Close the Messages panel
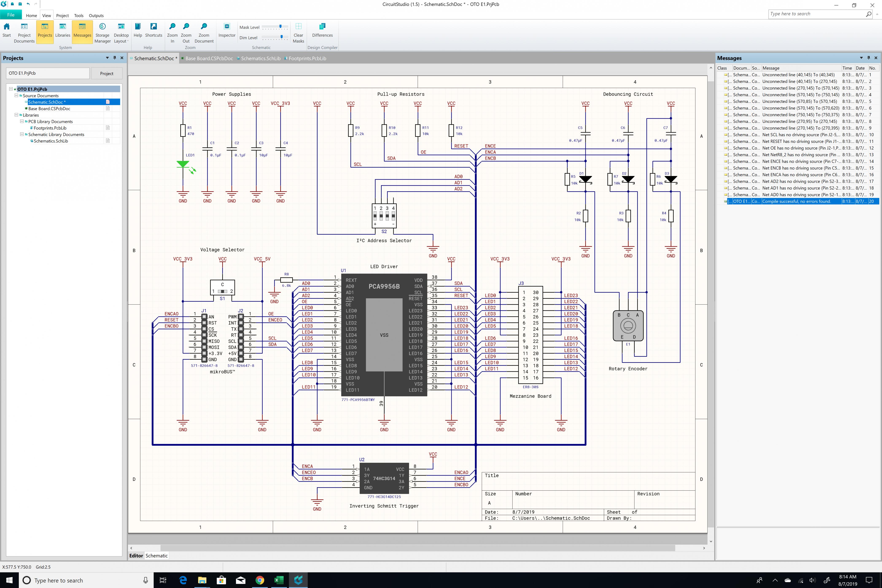Screen dimensions: 882x588 [876, 58]
